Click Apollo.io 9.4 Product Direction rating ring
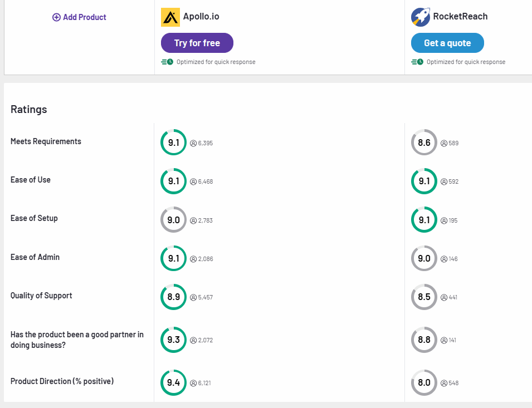This screenshot has height=408, width=532. (174, 382)
